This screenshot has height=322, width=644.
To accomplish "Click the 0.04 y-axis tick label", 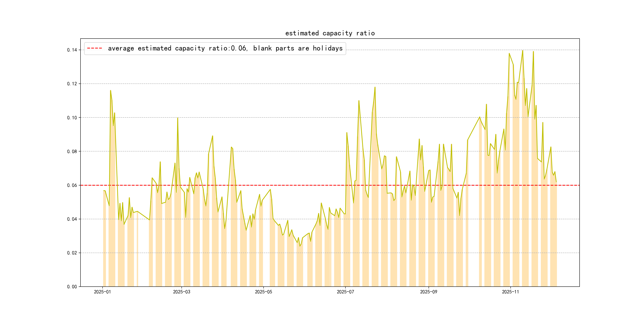I will coord(72,219).
